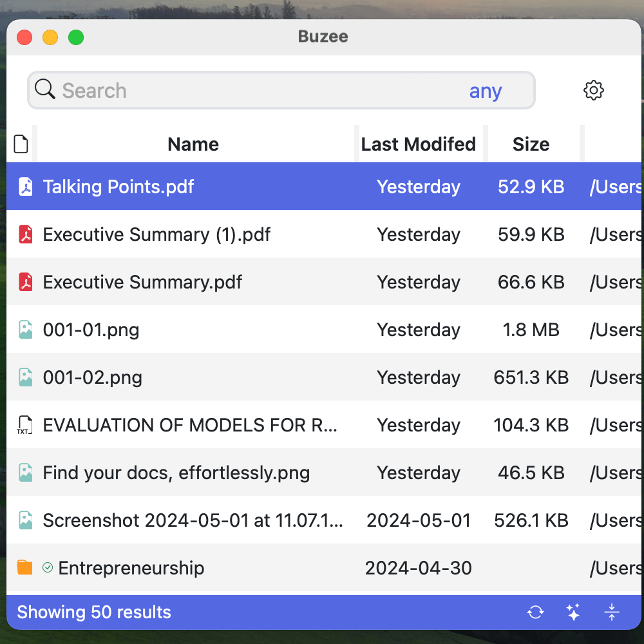Select the Executive Summary.pdf file
The image size is (644, 644).
(x=142, y=282)
